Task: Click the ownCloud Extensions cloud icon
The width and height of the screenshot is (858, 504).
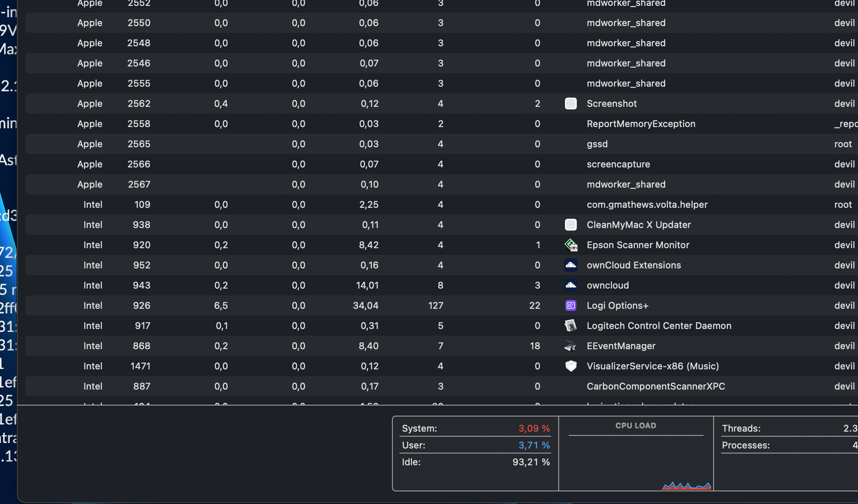Action: (x=570, y=265)
